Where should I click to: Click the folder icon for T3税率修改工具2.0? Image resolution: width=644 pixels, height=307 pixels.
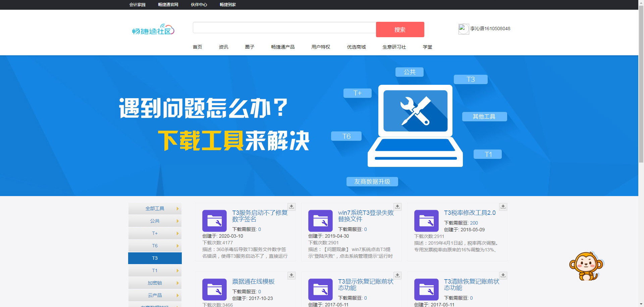(427, 221)
